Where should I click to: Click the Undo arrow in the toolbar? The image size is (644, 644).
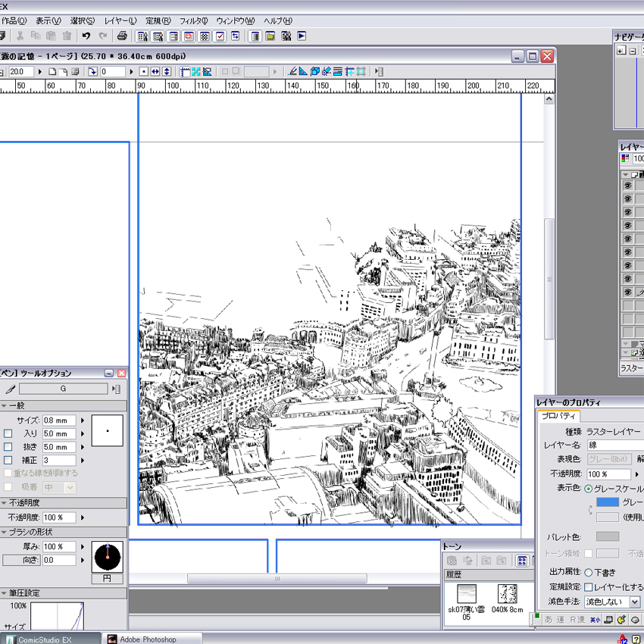86,36
